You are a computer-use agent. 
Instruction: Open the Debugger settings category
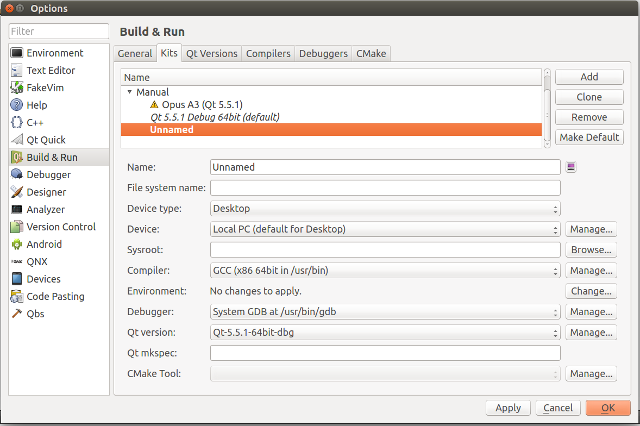click(59, 175)
